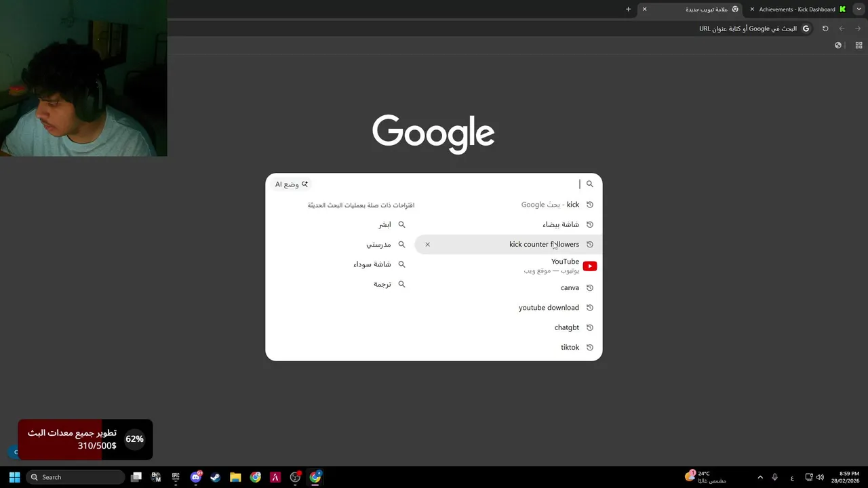868x488 pixels.
Task: Switch input language via 'ع' indicator
Action: click(x=792, y=477)
